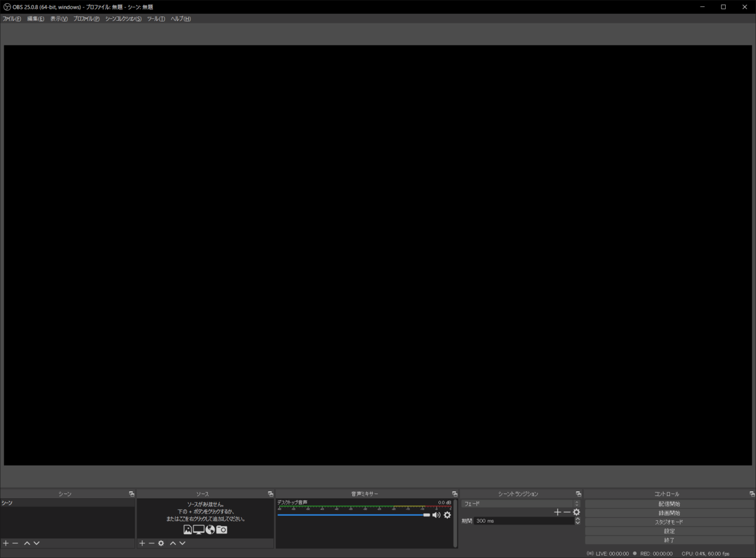Open the ヘルプ(H) menu
This screenshot has width=756, height=558.
[181, 19]
